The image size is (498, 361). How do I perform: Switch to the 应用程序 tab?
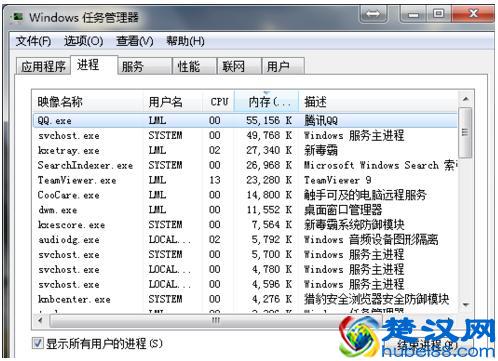43,66
